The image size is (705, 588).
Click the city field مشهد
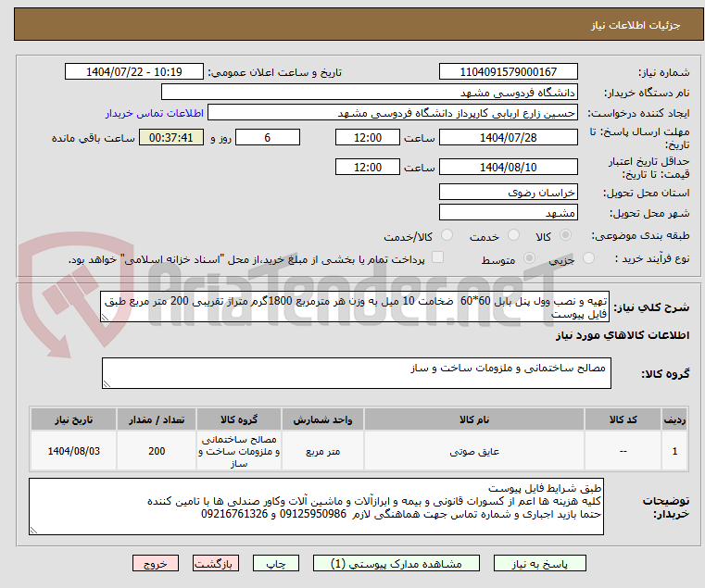point(508,212)
